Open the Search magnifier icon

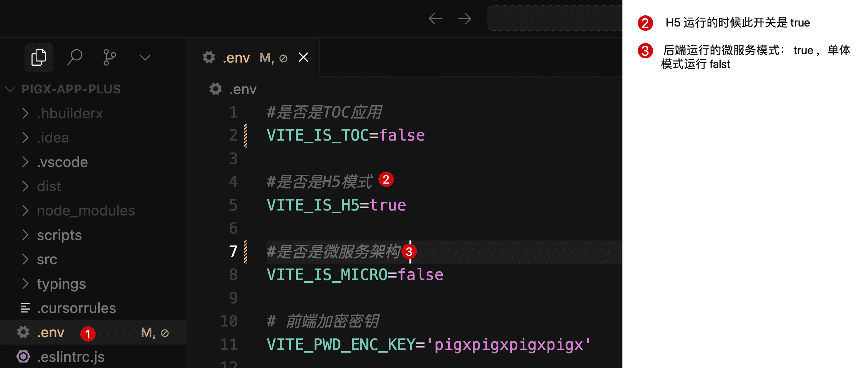pyautogui.click(x=74, y=58)
